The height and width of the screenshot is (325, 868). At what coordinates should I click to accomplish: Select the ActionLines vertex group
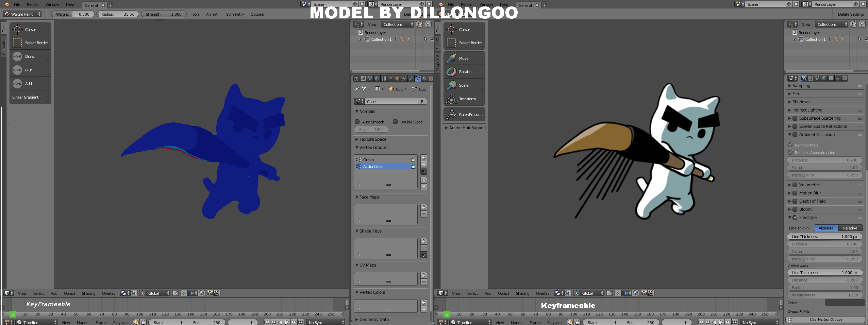click(x=386, y=167)
